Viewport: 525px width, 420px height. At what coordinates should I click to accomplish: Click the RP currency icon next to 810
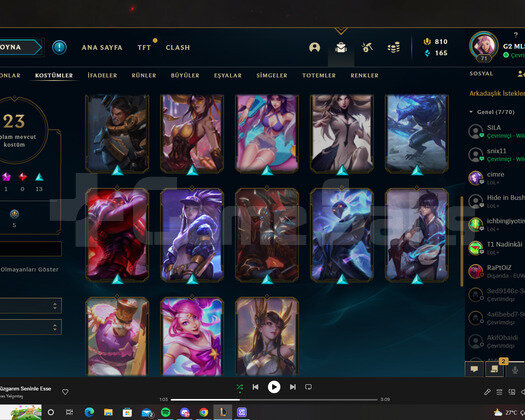[x=427, y=42]
